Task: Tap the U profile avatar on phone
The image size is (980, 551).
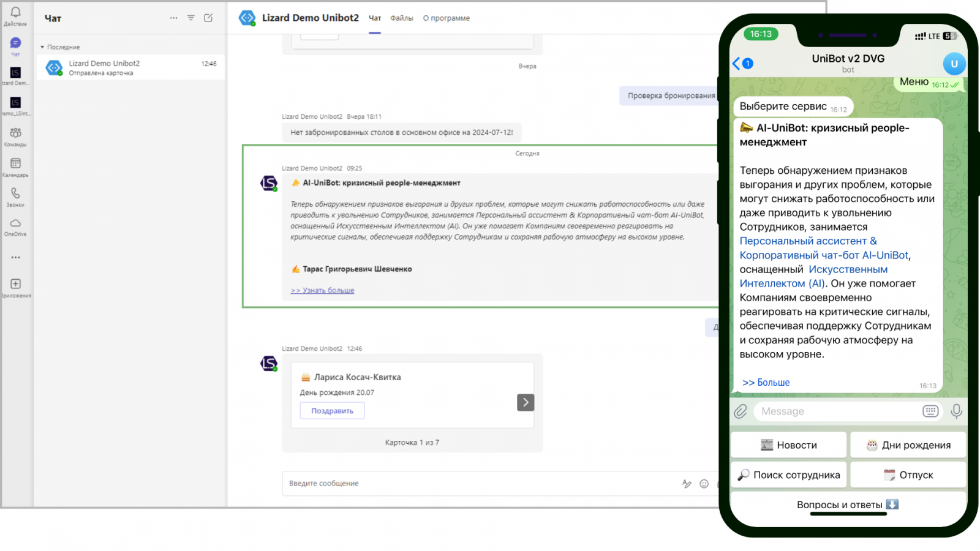Action: (954, 64)
